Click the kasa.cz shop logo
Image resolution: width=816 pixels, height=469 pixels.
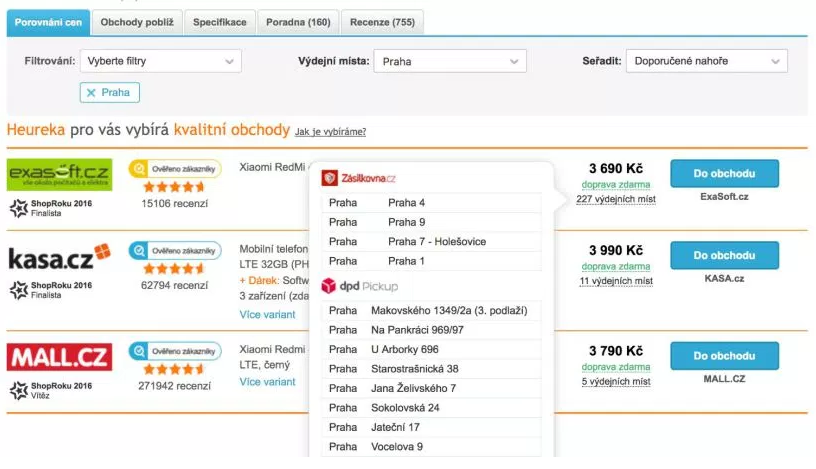(x=59, y=257)
